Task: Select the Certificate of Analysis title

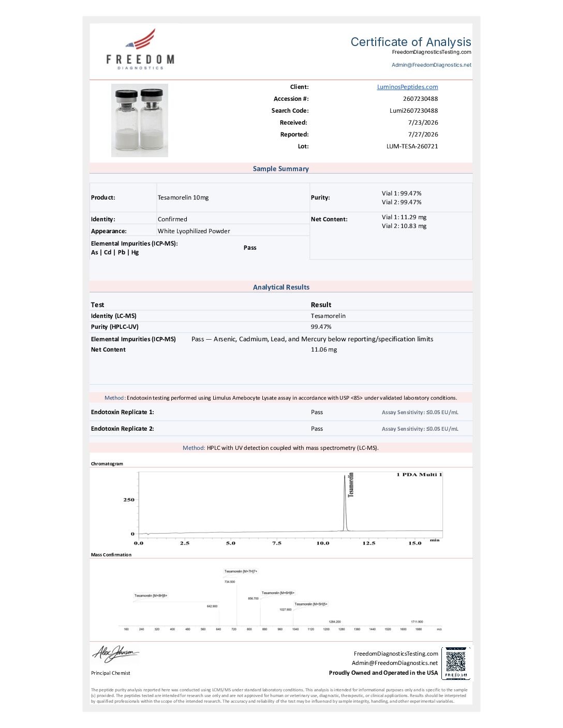Action: [x=411, y=42]
